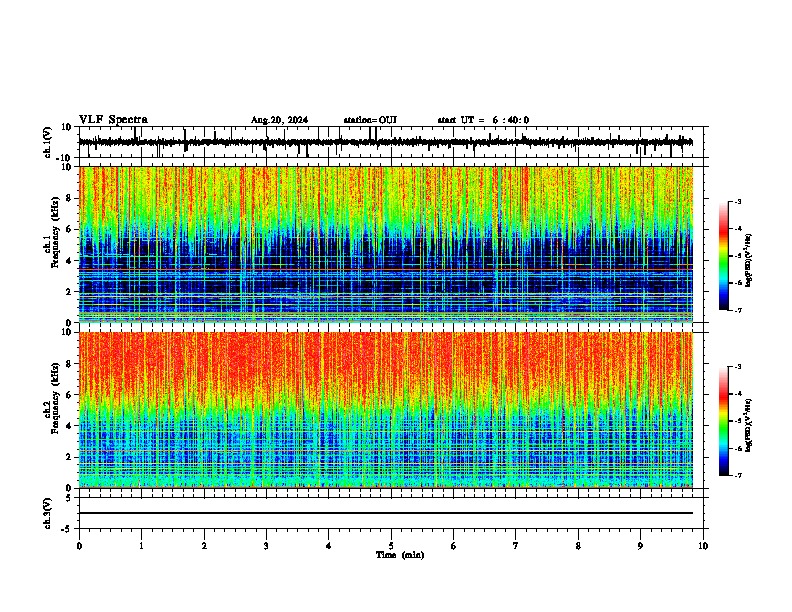Click the ch.2 spectrogram panel
792x612 pixels.
[385, 410]
